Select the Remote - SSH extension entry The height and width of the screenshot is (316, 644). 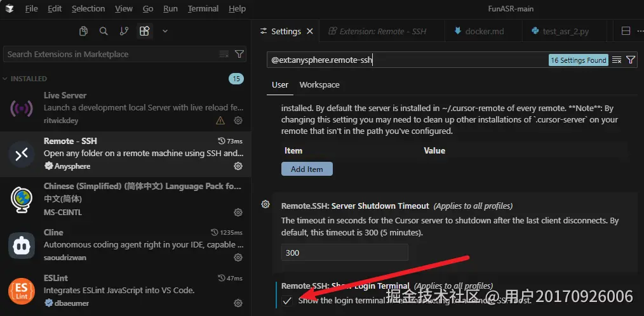coord(125,154)
